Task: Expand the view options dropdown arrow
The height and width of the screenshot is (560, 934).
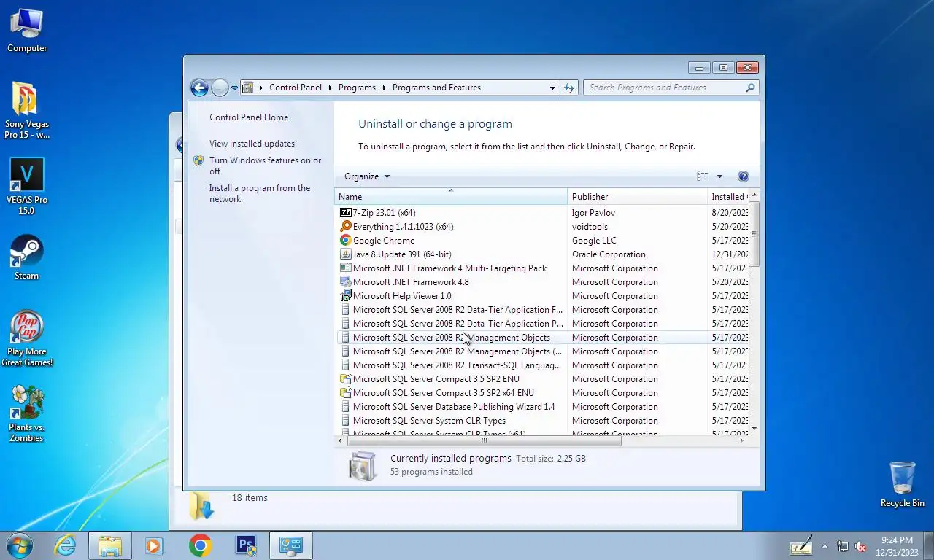Action: click(x=719, y=176)
